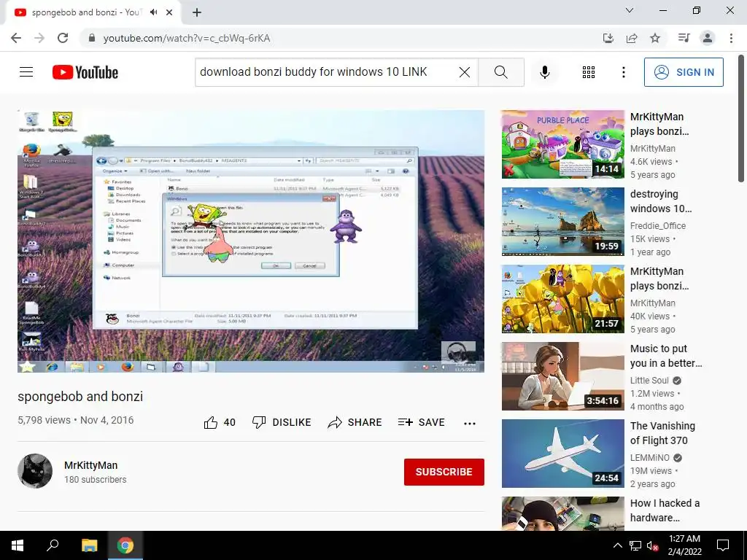The height and width of the screenshot is (560, 747).
Task: Click the DISLIKE thumbs-down button
Action: click(282, 422)
